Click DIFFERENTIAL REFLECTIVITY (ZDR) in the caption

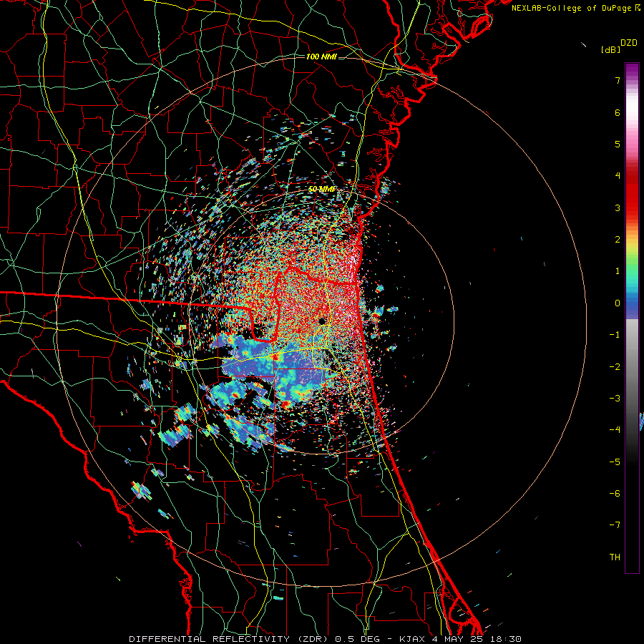click(229, 639)
